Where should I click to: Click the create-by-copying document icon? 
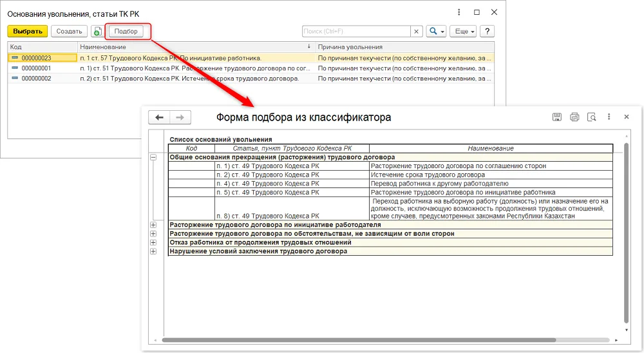pyautogui.click(x=97, y=31)
